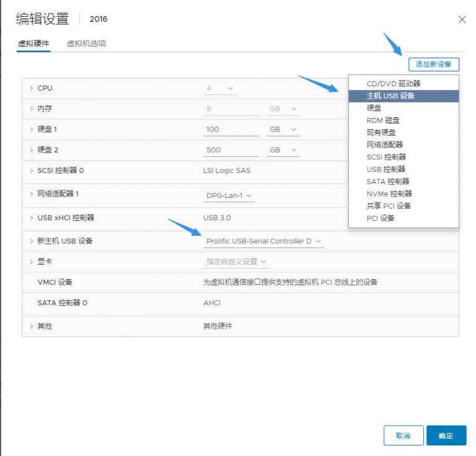The width and height of the screenshot is (476, 456).
Task: Expand the CPU hardware row
Action: (x=31, y=89)
